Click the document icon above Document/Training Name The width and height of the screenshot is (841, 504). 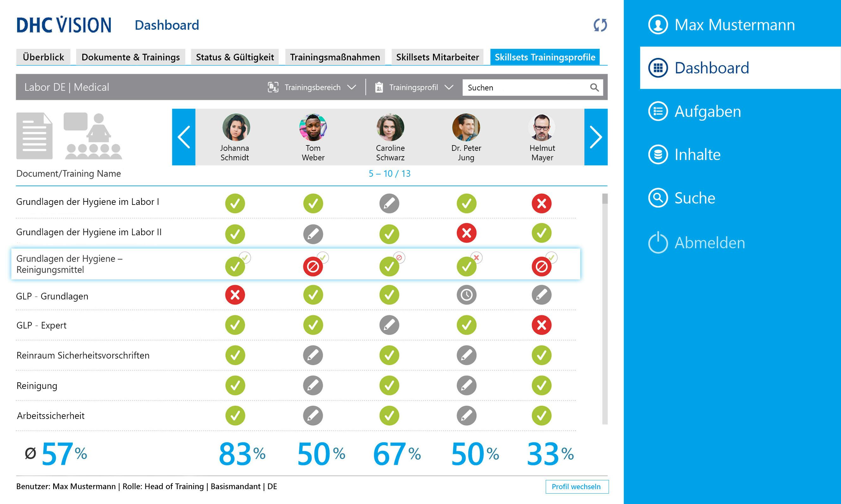click(34, 136)
